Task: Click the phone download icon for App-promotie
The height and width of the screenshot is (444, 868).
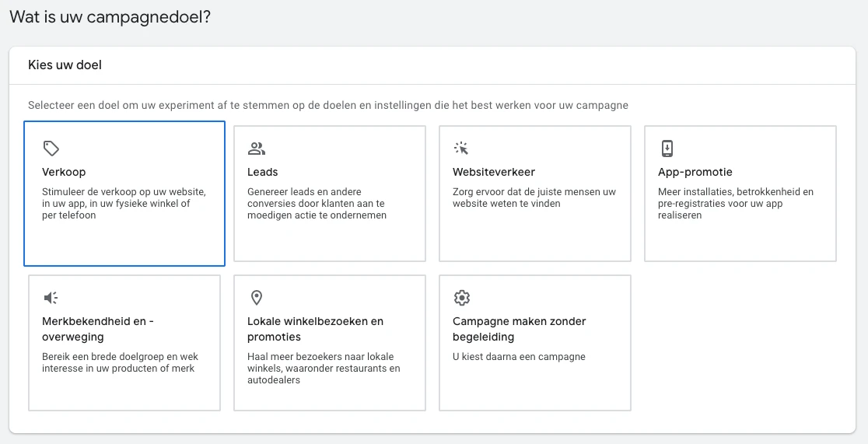Action: 667,149
